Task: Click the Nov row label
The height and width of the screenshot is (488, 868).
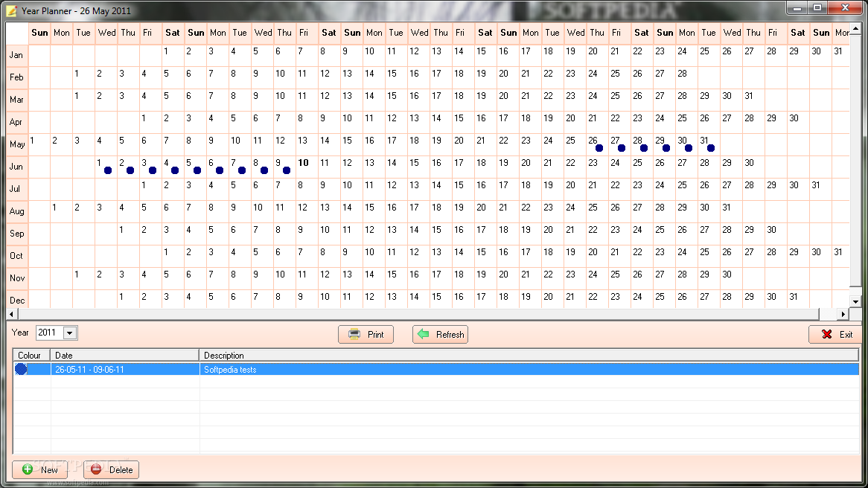Action: 17,277
